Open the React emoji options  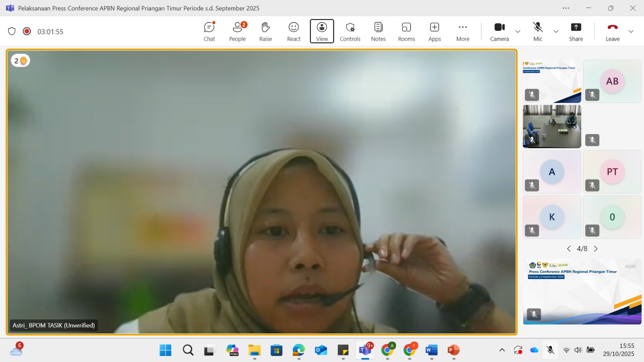pyautogui.click(x=294, y=31)
